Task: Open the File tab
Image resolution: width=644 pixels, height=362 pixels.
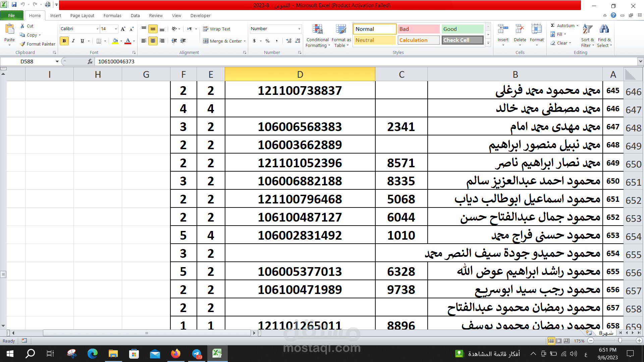Action: point(12,15)
